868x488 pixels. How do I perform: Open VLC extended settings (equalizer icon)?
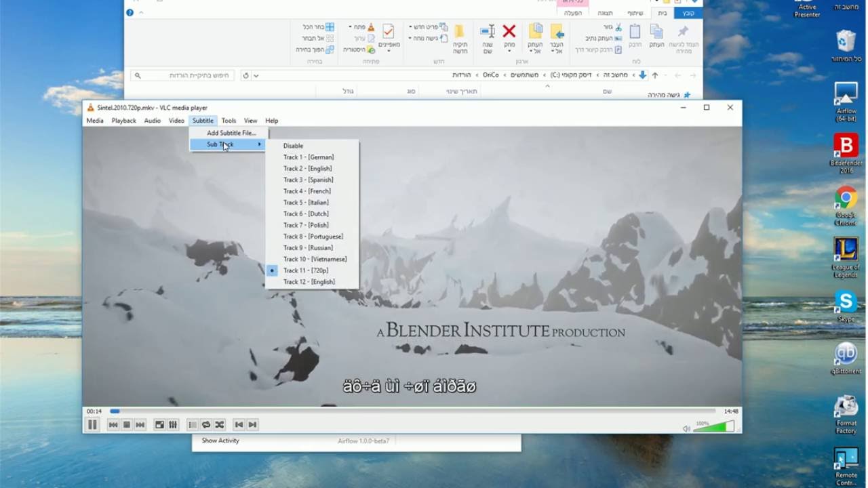(173, 425)
